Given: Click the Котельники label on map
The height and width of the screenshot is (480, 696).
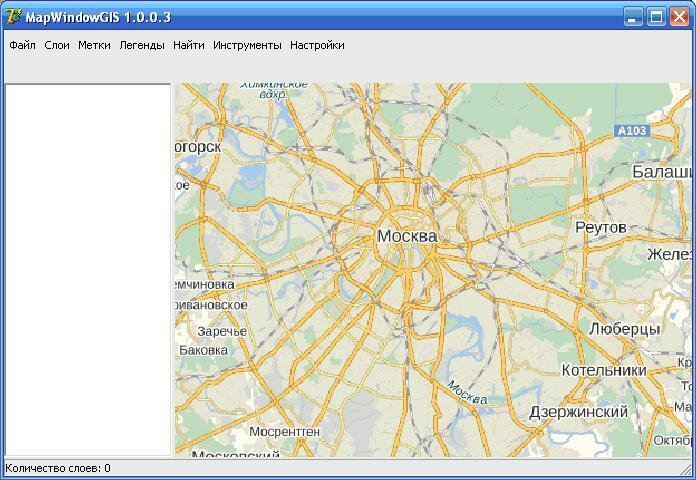Looking at the screenshot, I should pos(603,370).
